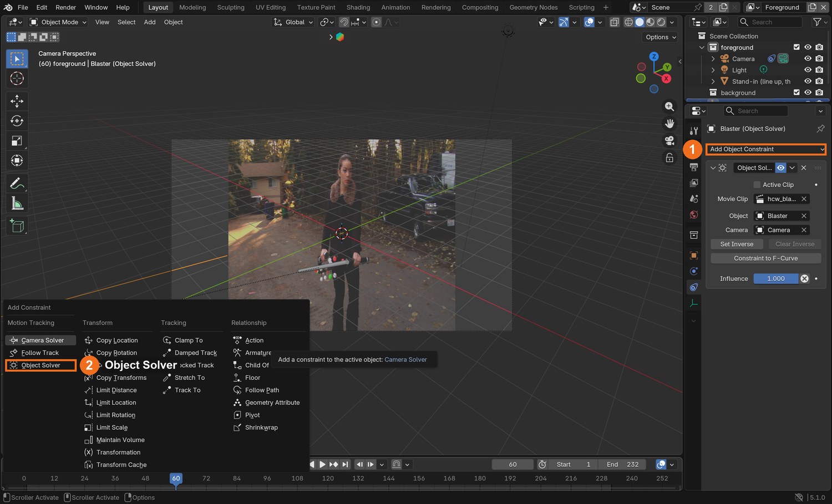The height and width of the screenshot is (504, 832).
Task: Adjust the Influence slider
Action: pos(775,279)
